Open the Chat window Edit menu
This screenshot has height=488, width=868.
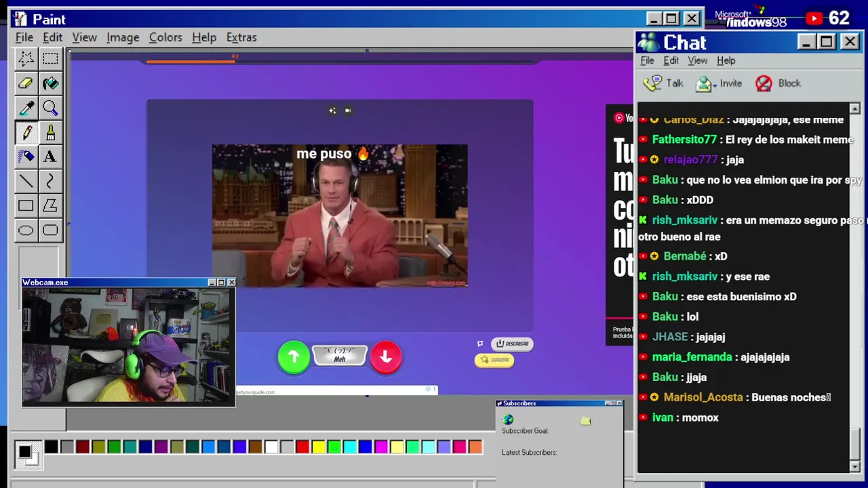(671, 60)
